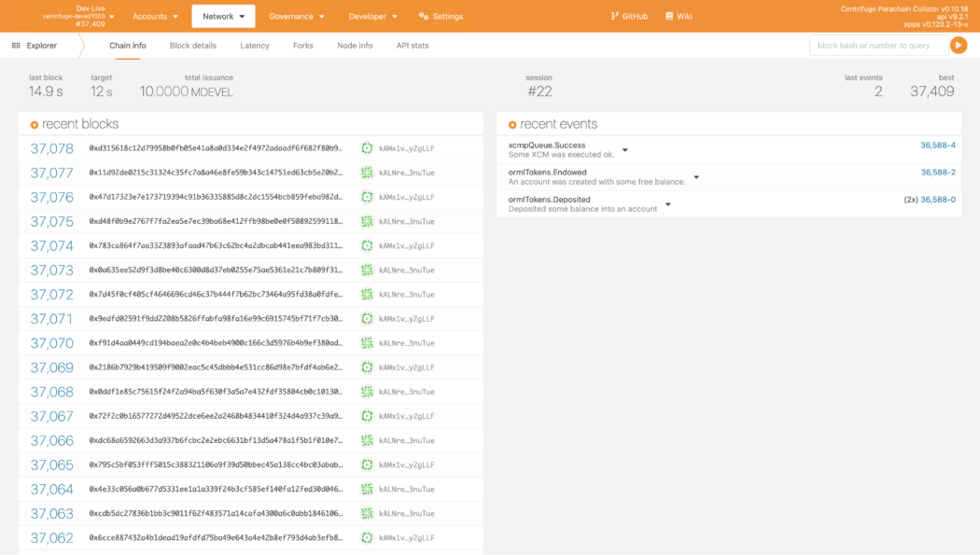Open block number 37,078
Screen dimensions: 980x555
pos(52,148)
